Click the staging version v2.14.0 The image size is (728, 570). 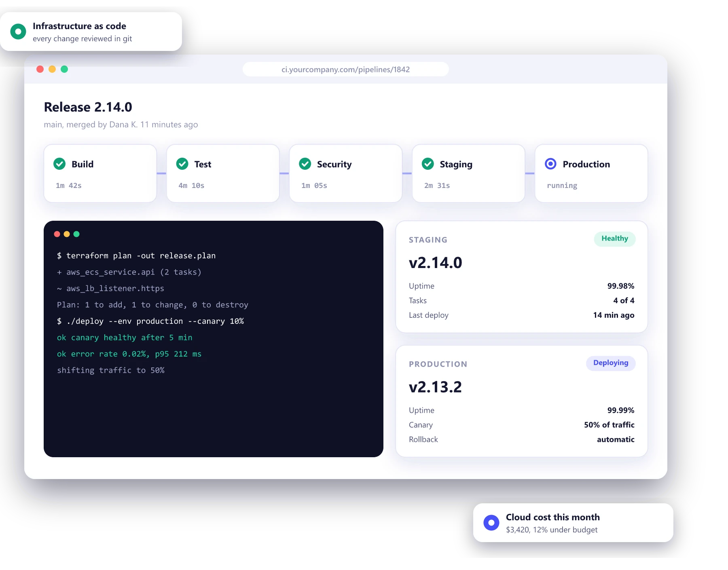pyautogui.click(x=436, y=263)
